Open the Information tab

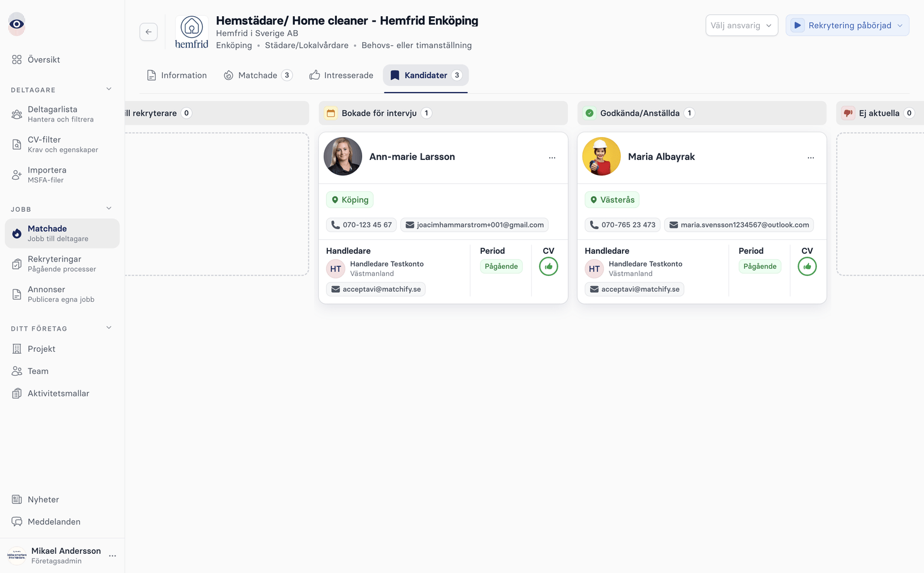tap(176, 75)
